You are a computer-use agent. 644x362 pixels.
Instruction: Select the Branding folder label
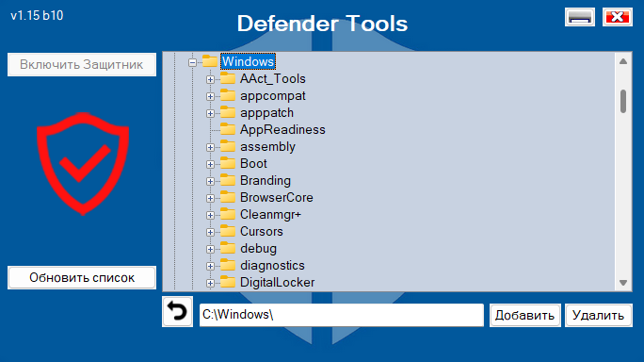tap(266, 181)
